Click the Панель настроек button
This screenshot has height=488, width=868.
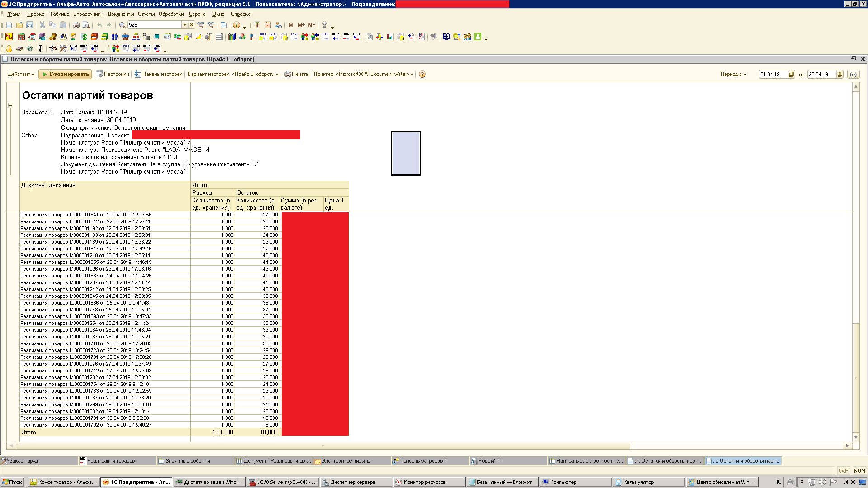(x=158, y=74)
